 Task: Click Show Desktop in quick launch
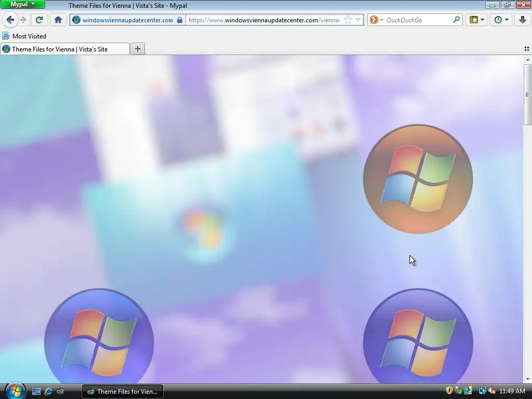pyautogui.click(x=36, y=392)
